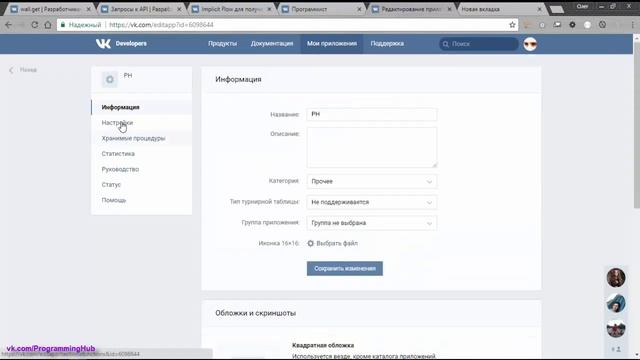The width and height of the screenshot is (640, 360).
Task: Open the Категория dropdown showing Прочее
Action: click(371, 181)
